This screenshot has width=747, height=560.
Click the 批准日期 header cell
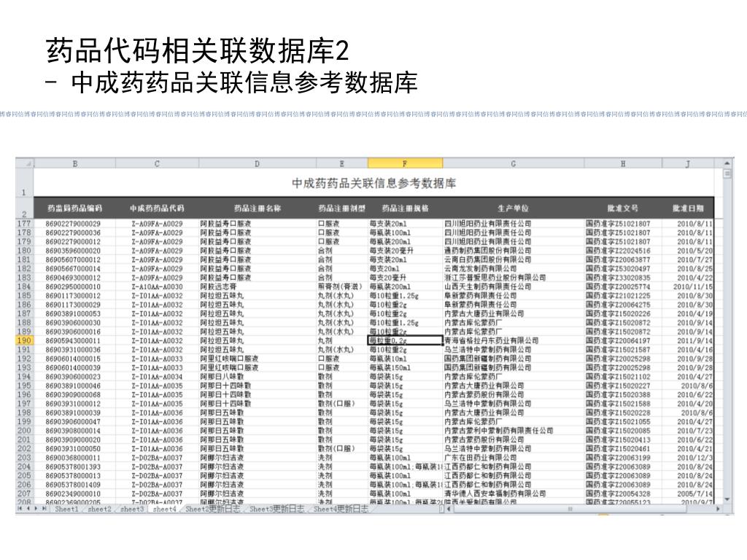pos(688,209)
